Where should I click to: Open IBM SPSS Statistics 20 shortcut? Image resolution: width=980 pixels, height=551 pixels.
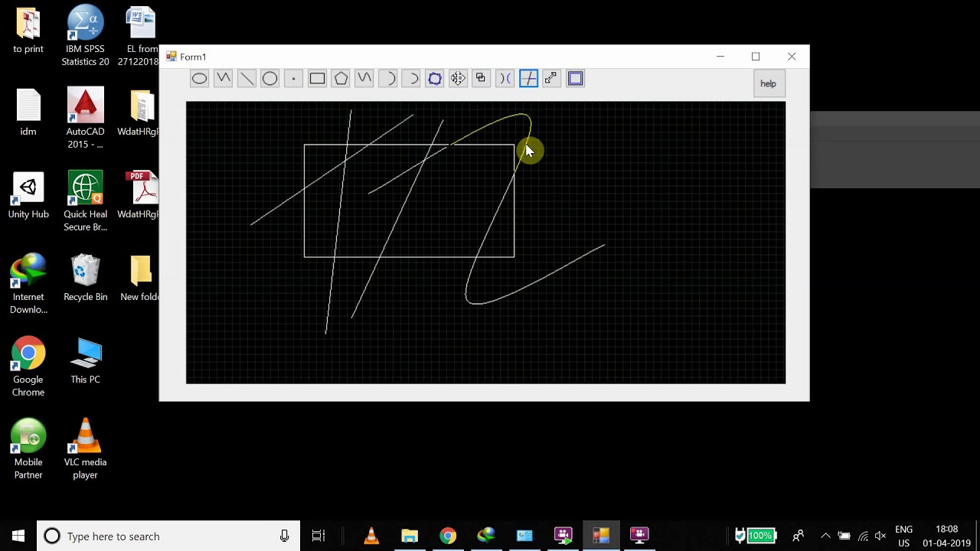[x=85, y=36]
